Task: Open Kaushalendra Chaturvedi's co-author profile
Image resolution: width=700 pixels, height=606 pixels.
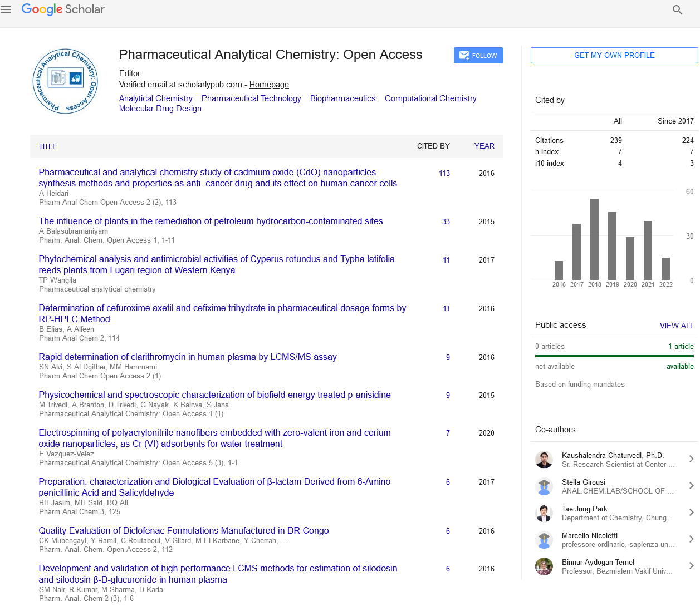Action: 613,455
